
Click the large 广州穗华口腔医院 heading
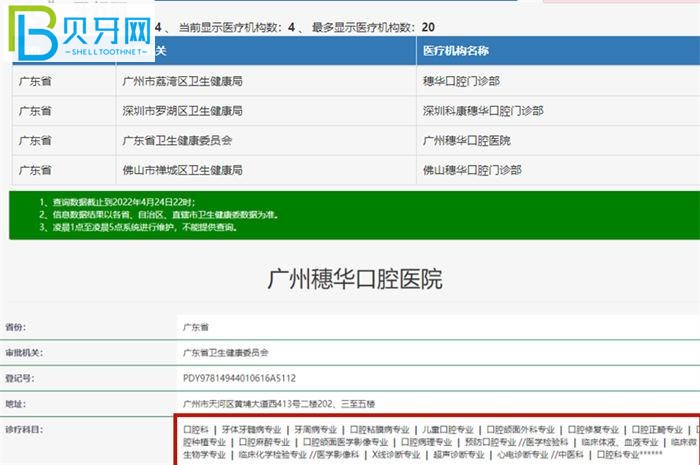click(x=355, y=279)
